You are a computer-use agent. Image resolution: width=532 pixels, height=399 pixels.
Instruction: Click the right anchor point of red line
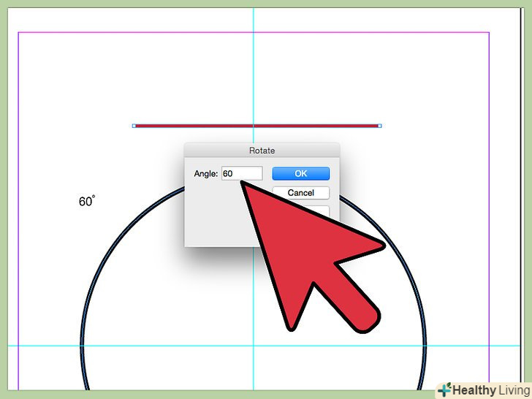[380, 126]
